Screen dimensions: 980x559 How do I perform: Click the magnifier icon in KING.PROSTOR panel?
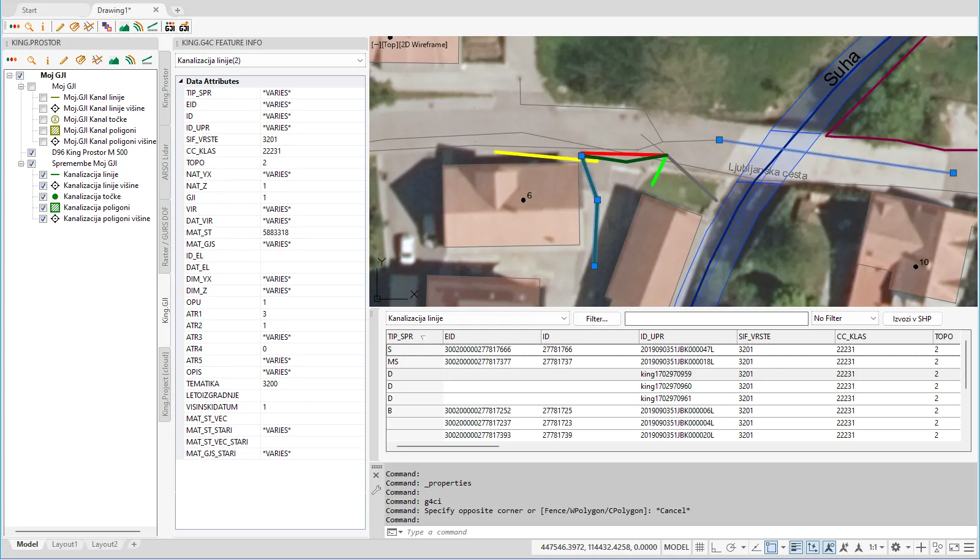(31, 60)
